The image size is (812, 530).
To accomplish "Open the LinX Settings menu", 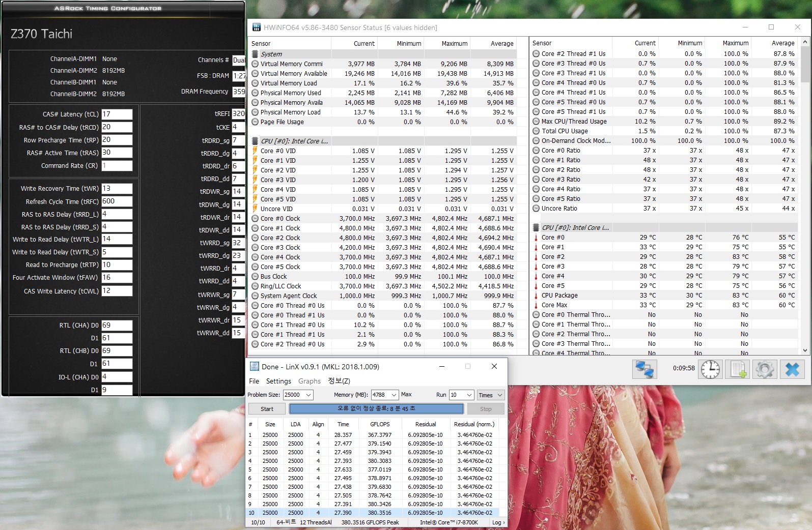I will pos(278,381).
